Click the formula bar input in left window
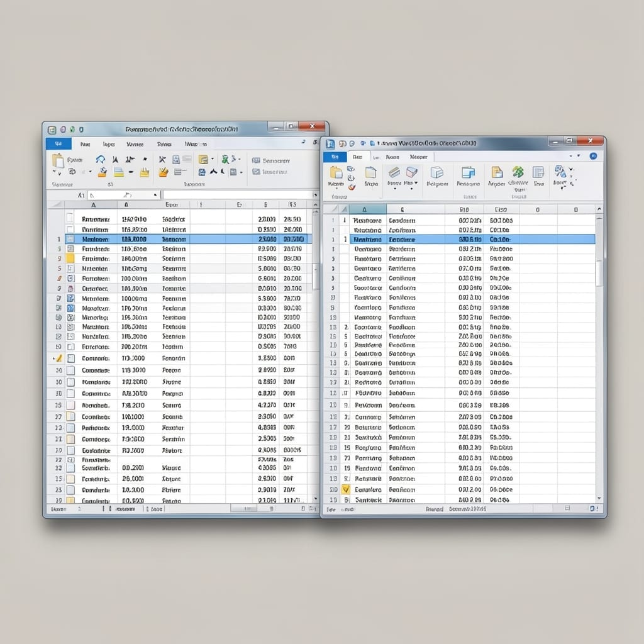 [237, 195]
